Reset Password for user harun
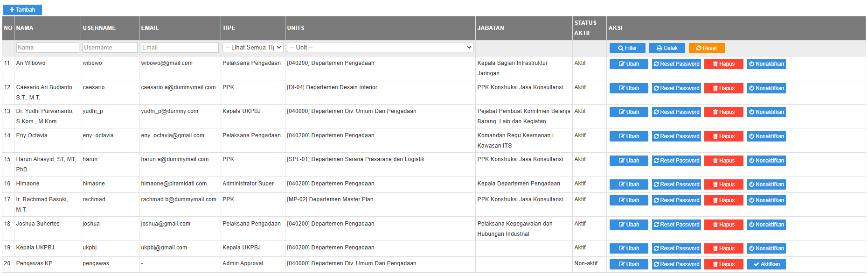The width and height of the screenshot is (868, 276). coord(676,161)
